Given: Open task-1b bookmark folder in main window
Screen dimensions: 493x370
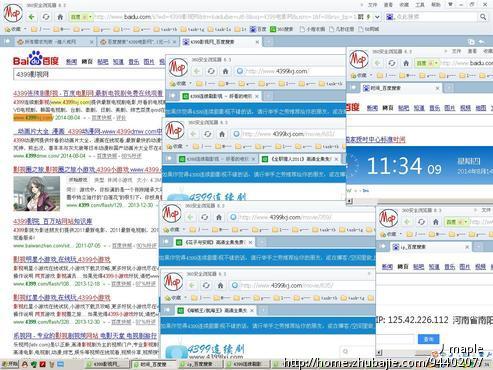Looking at the screenshot, I should (166, 29).
